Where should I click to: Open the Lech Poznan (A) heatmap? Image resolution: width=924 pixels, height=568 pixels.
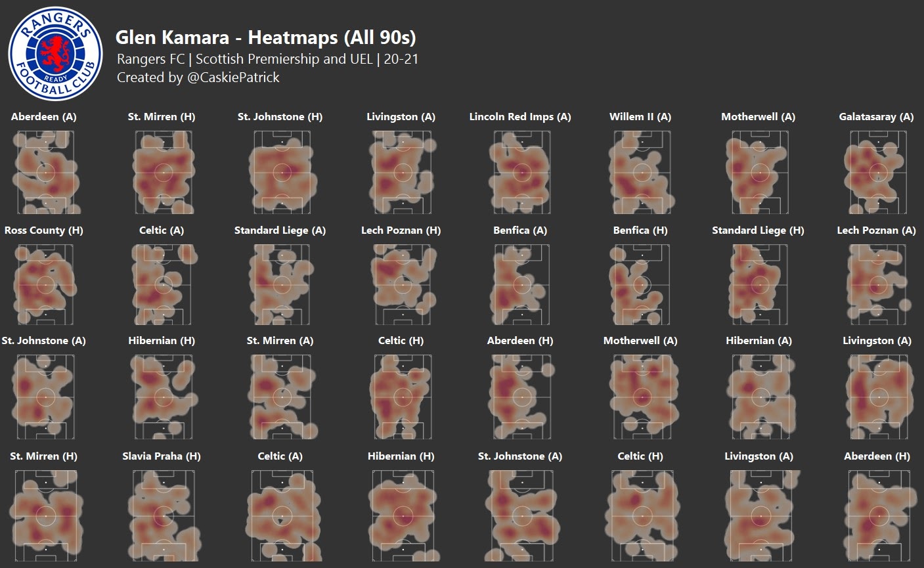pos(878,284)
